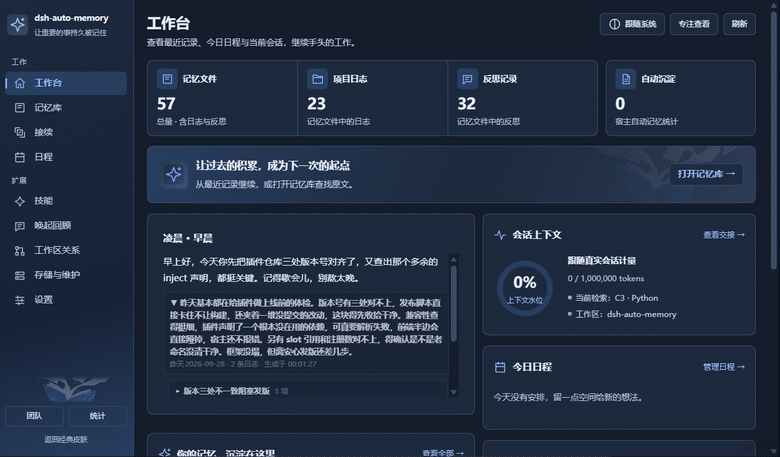Click the 设置 sliders icon
Screen dimensions: 780x457
coord(20,300)
